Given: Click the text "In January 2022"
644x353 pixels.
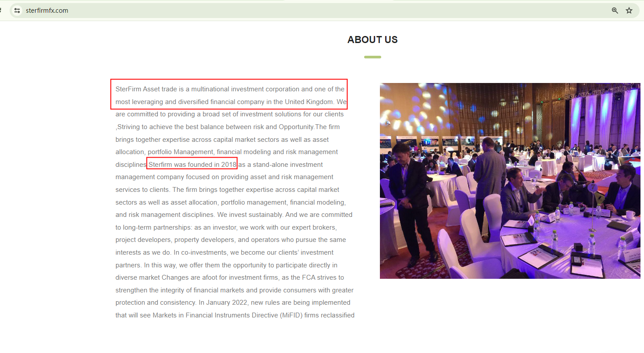Looking at the screenshot, I should coord(223,303).
